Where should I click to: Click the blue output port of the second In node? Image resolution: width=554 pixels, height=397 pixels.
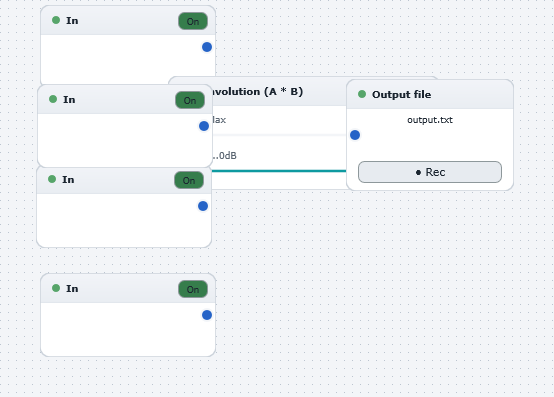click(x=204, y=126)
